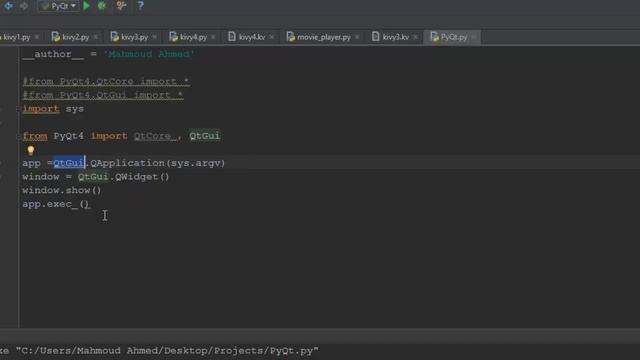
Task: Click the 'import sys' line
Action: (x=53, y=109)
